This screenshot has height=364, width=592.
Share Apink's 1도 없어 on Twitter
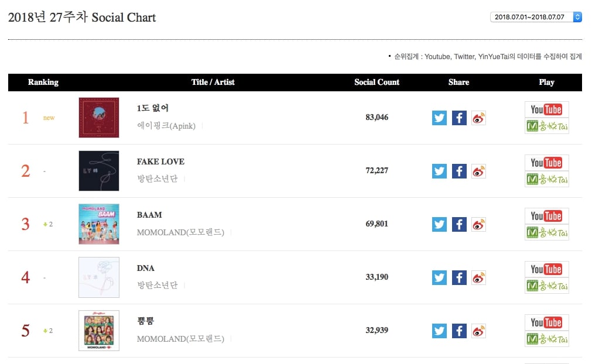point(439,118)
